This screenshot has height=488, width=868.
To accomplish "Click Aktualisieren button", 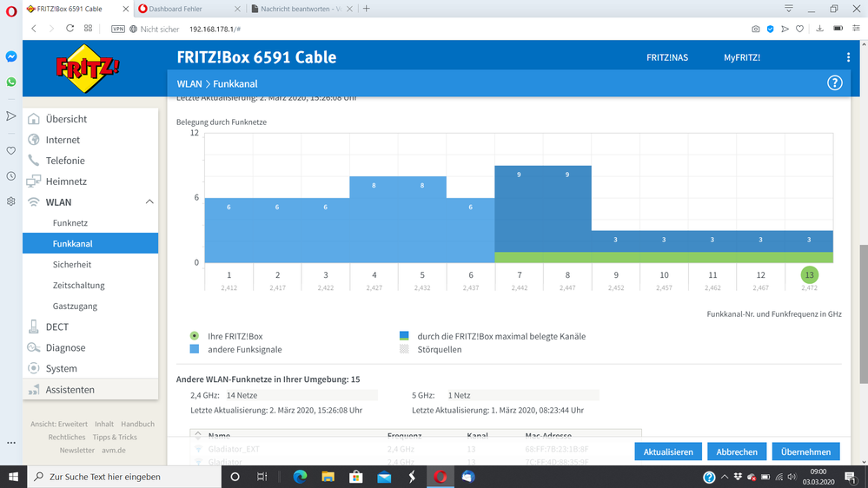I will (x=668, y=452).
